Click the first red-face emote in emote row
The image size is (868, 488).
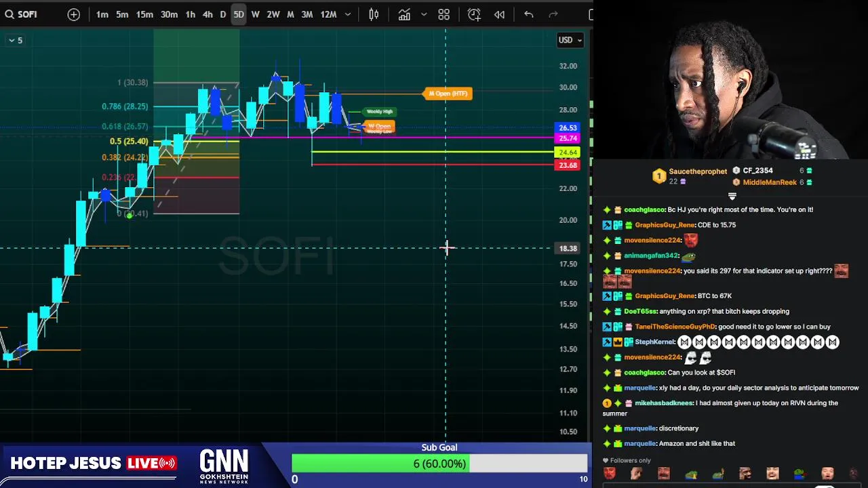tap(610, 474)
